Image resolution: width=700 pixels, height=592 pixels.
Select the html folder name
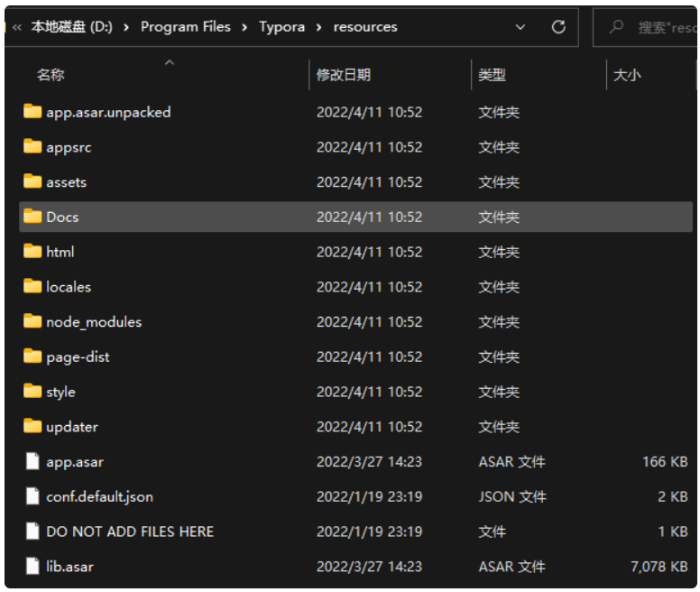click(60, 252)
